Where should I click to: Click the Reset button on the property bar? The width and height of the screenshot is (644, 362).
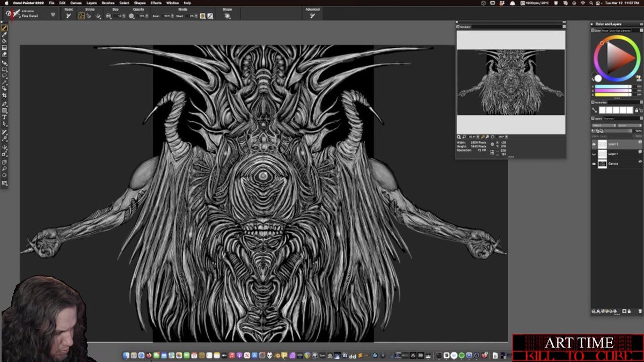pyautogui.click(x=68, y=15)
